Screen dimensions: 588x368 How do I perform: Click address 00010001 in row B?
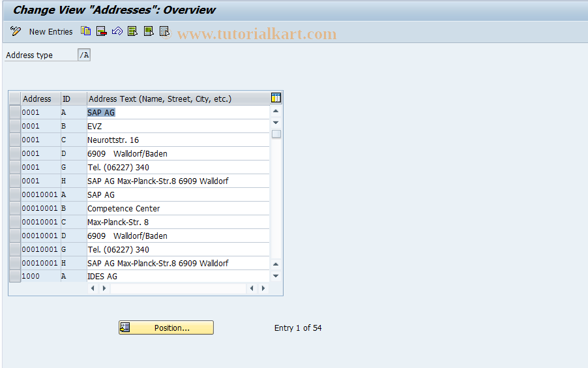tap(41, 208)
